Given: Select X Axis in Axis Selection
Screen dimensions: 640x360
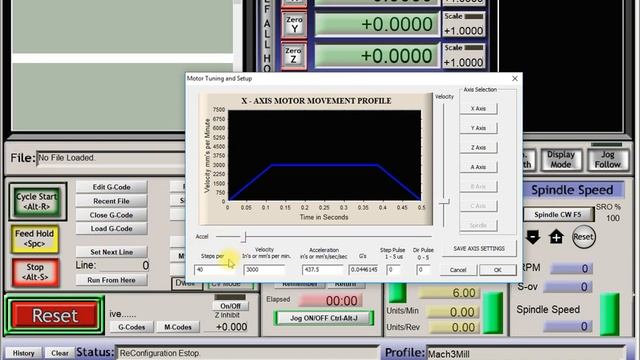Looking at the screenshot, I should 478,109.
